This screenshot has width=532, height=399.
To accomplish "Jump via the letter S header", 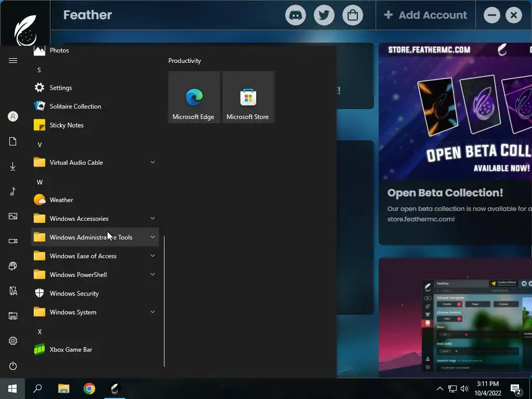I will coord(39,70).
